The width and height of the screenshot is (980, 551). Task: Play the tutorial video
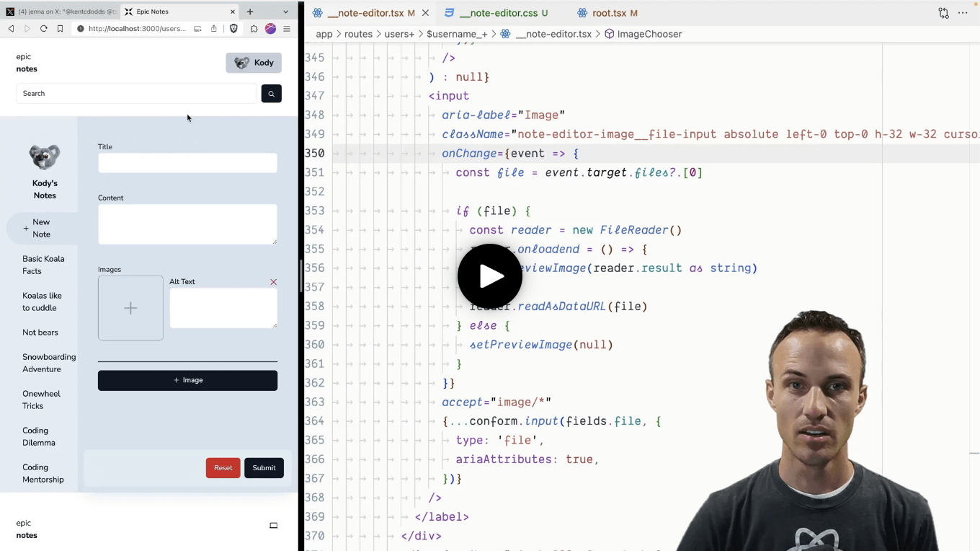pyautogui.click(x=489, y=276)
